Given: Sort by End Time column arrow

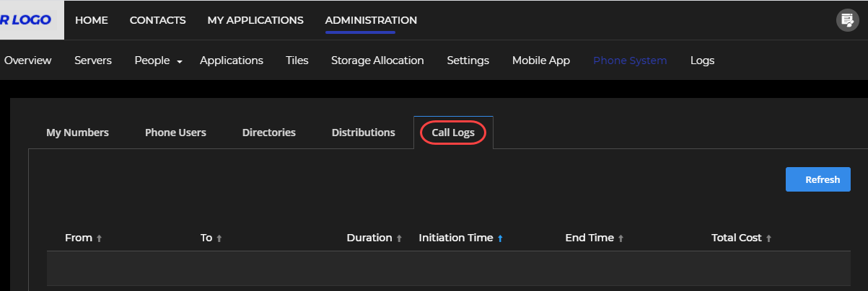Looking at the screenshot, I should pyautogui.click(x=621, y=238).
